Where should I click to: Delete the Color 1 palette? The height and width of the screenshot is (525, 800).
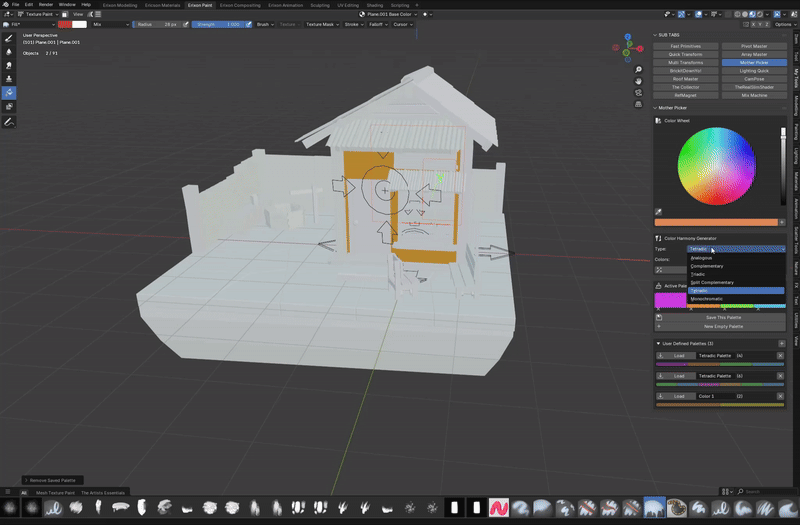(780, 396)
